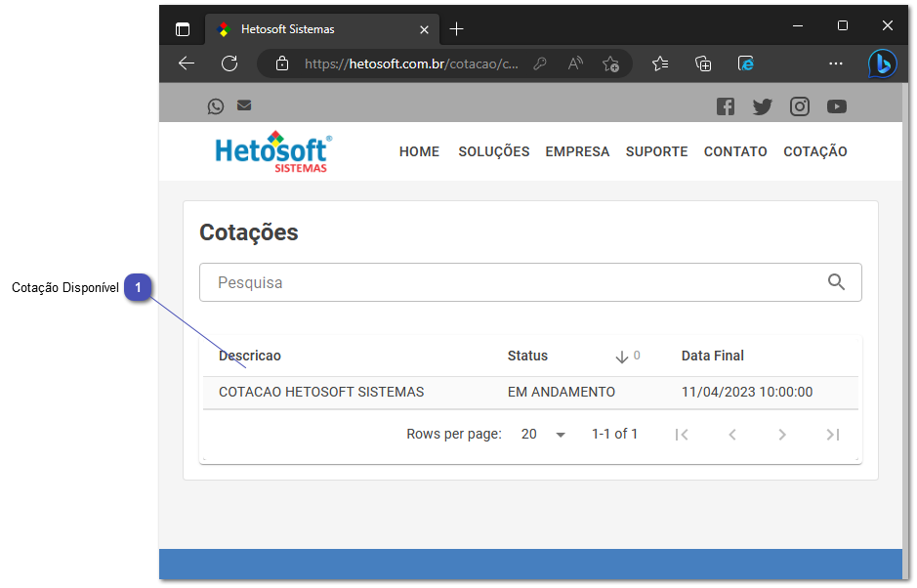Screen dimensions: 917x588
Task: Toggle the sort order on Status column
Action: 624,356
